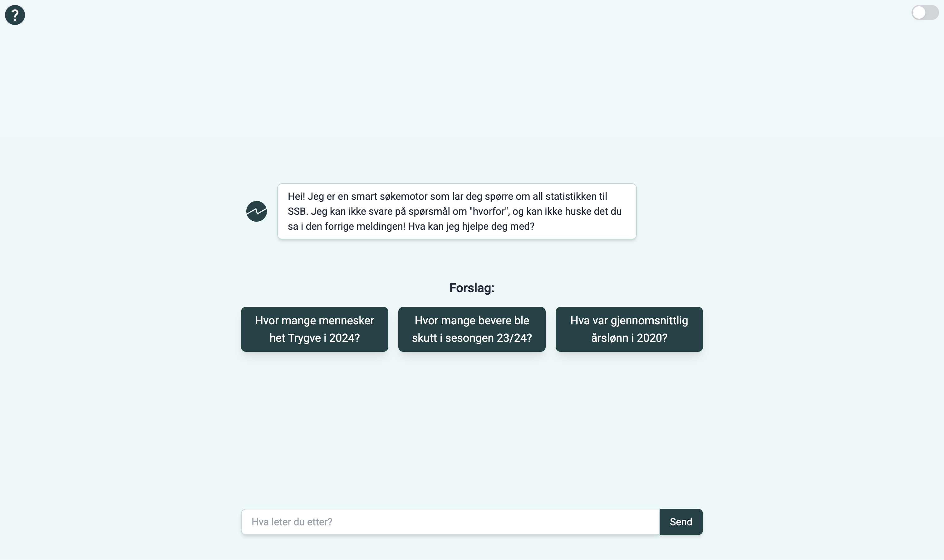Click the chatbot's welcome message bubble
944x560 pixels.
point(456,211)
